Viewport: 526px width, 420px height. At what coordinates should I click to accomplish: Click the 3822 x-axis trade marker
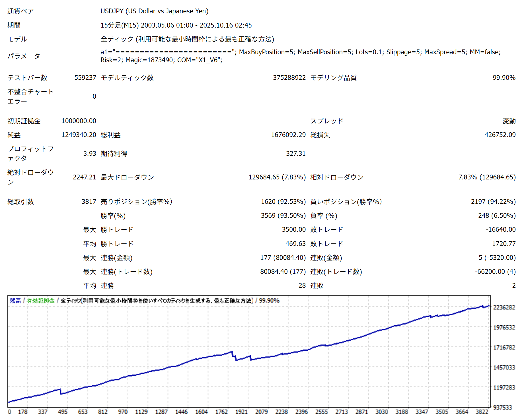(x=482, y=412)
